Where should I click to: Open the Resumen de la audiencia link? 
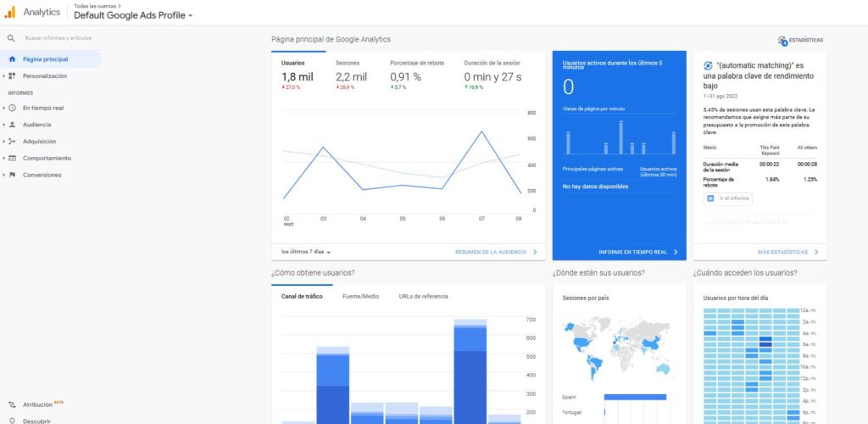point(496,252)
